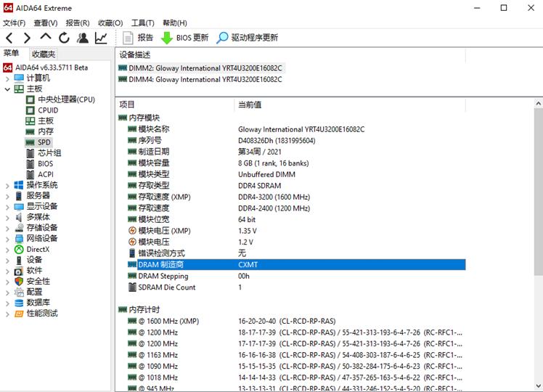
Task: Click the 软件 tree item icon
Action: (19, 271)
